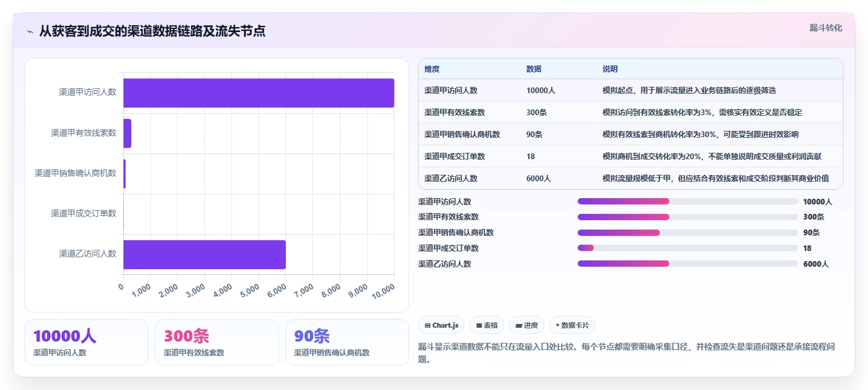Select the Chart.js tag chip
The height and width of the screenshot is (390, 868).
tap(442, 325)
